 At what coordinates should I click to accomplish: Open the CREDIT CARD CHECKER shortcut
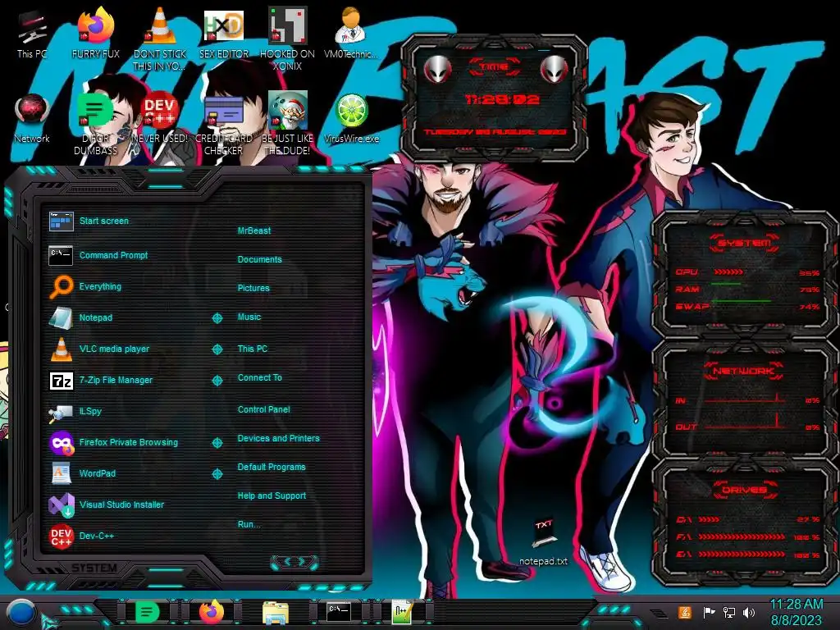point(223,125)
